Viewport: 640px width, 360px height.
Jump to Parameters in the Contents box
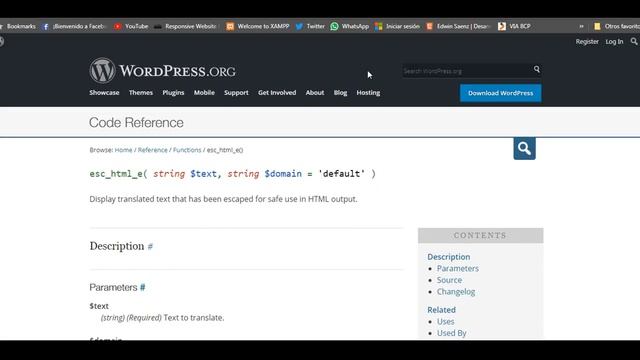tap(458, 269)
